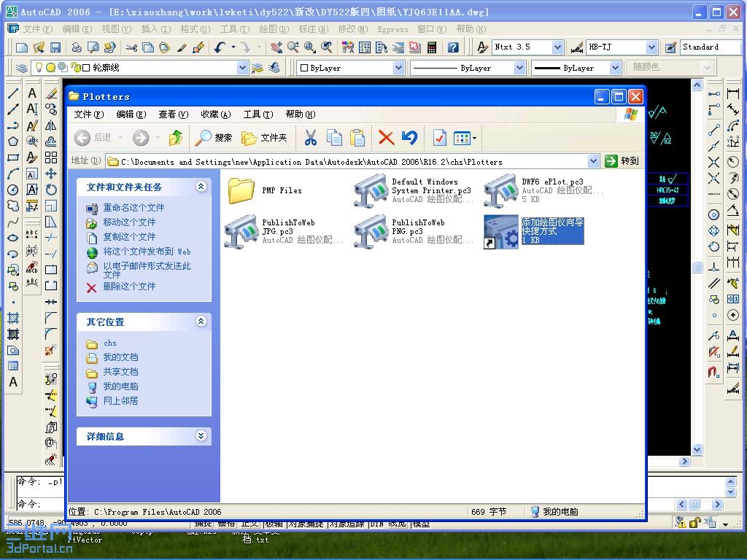Image resolution: width=747 pixels, height=560 pixels.
Task: Open the 工具(T) menu in Plotters window
Action: click(258, 114)
